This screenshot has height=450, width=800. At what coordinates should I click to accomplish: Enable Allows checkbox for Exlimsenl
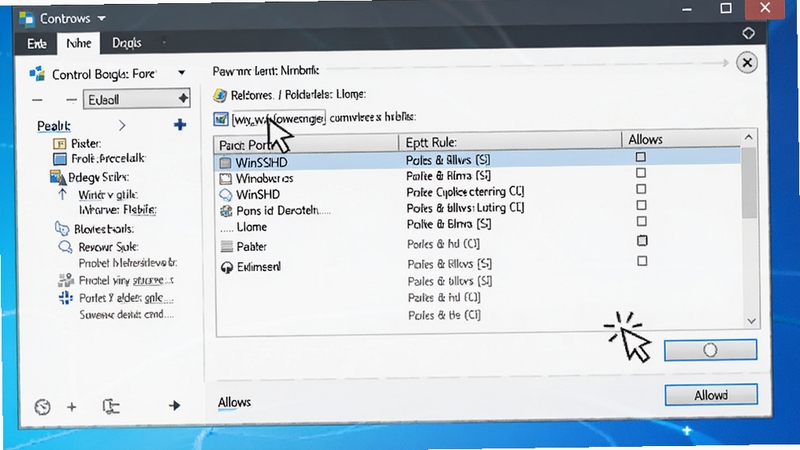pos(642,261)
